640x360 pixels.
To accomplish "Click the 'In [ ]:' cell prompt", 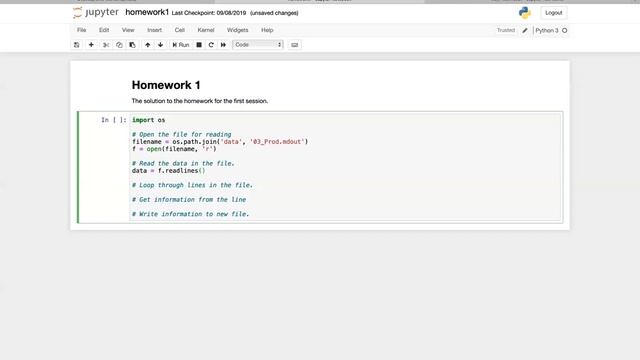I will tap(113, 120).
